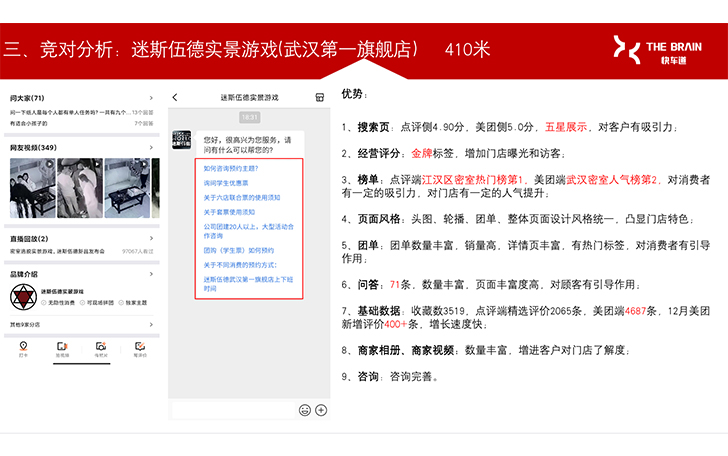The width and height of the screenshot is (728, 456).
Task: Click the red text 五星展示
Action: pos(566,127)
